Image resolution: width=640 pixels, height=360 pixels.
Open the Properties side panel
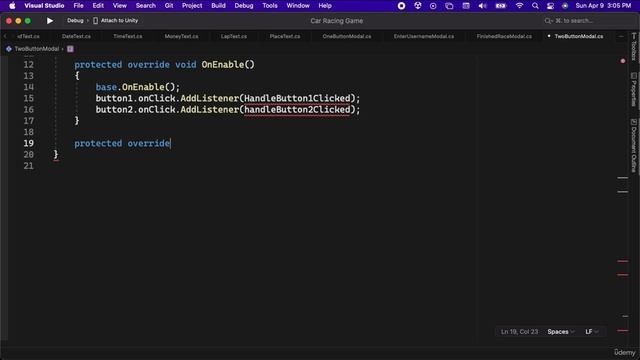(634, 90)
